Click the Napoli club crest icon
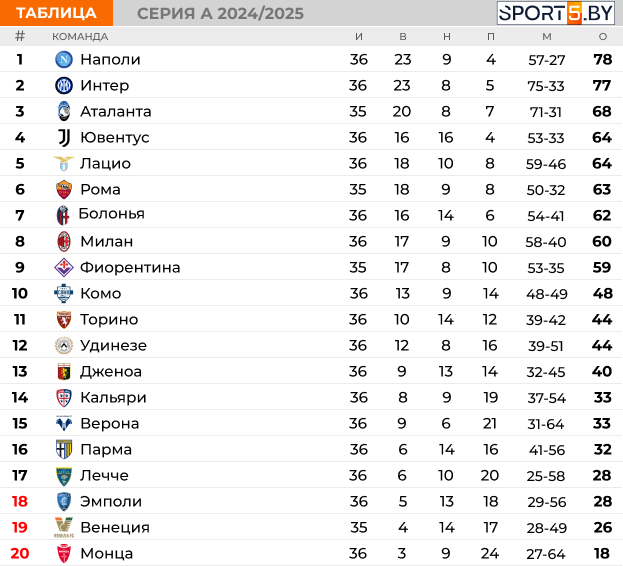 tap(64, 60)
